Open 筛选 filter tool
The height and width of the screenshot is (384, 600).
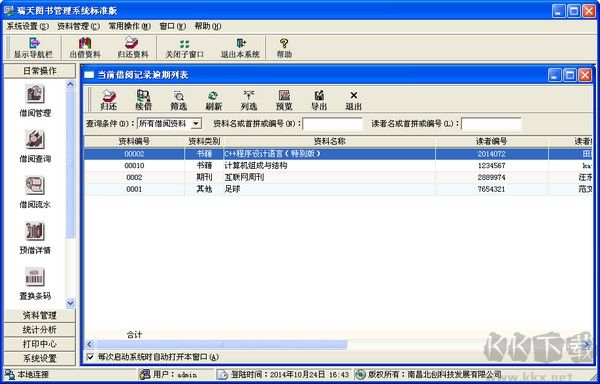179,100
